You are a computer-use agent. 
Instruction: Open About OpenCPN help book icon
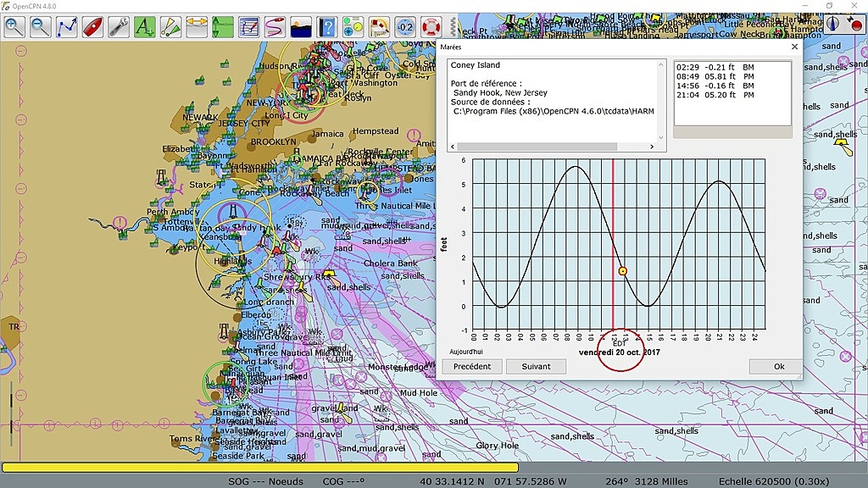click(326, 26)
